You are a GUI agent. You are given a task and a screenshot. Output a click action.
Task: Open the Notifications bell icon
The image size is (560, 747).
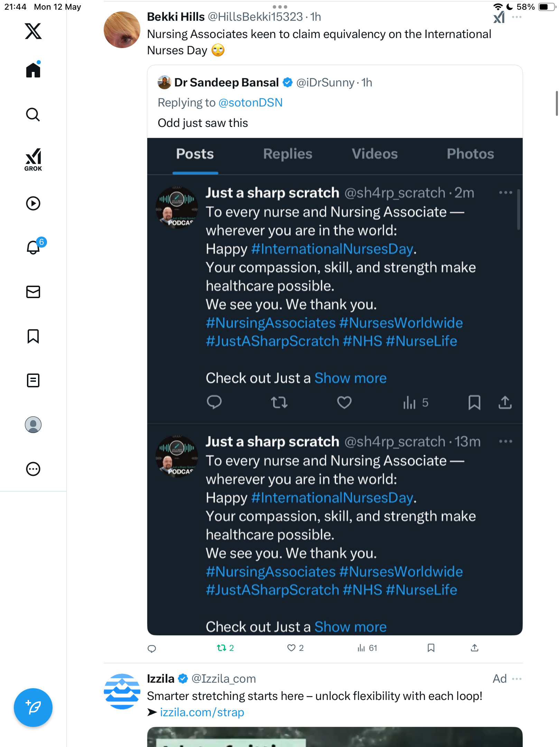click(34, 247)
